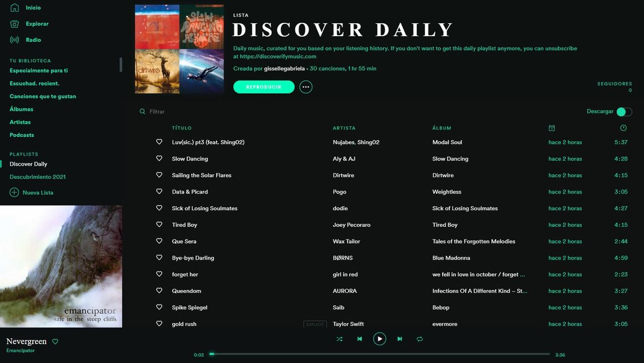Sort by date added calendar icon

click(x=552, y=128)
